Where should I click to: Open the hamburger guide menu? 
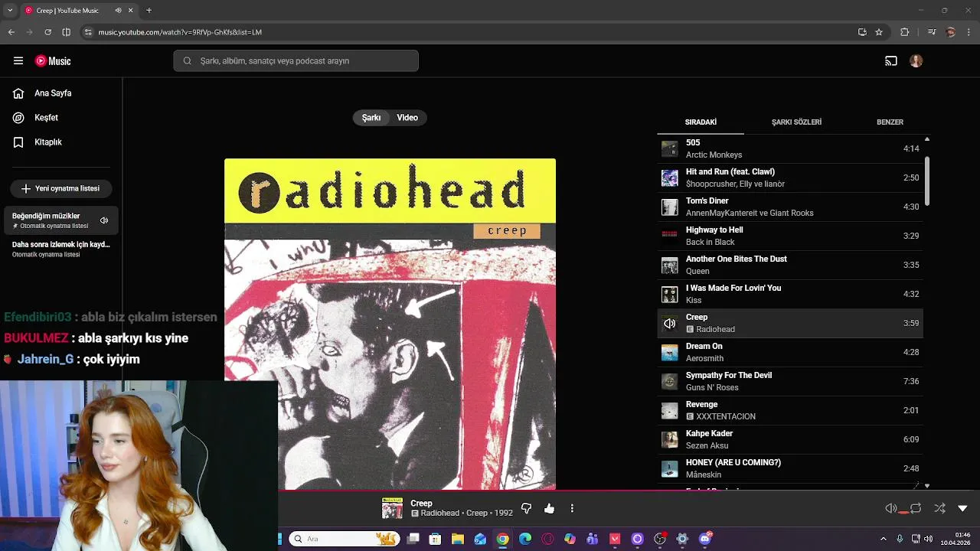[x=18, y=61]
